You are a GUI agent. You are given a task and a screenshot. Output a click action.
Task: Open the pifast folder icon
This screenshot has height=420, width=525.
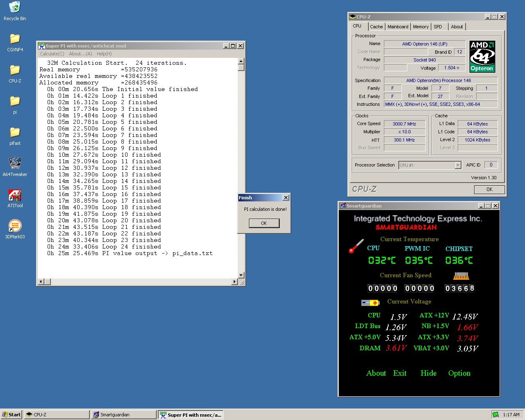[x=15, y=136]
